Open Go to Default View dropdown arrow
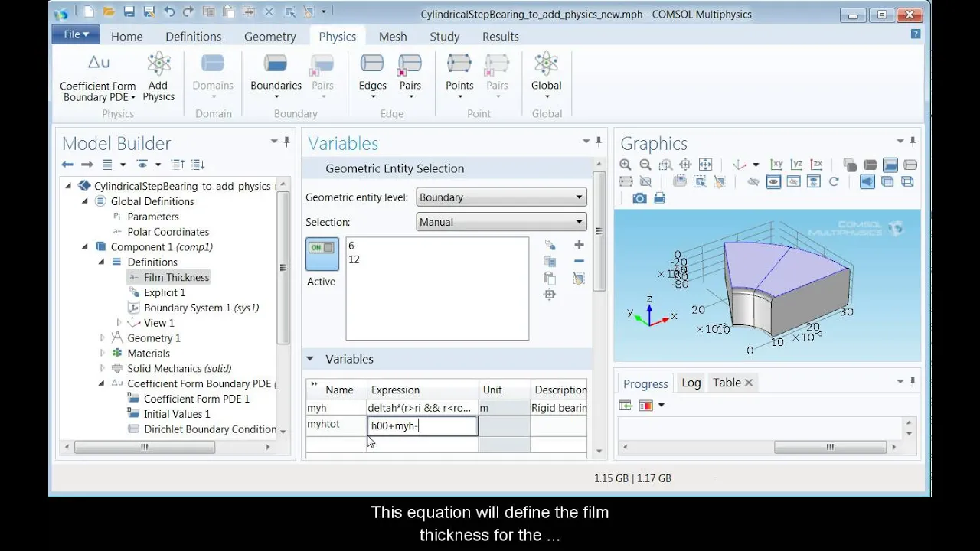The image size is (980, 551). [756, 165]
